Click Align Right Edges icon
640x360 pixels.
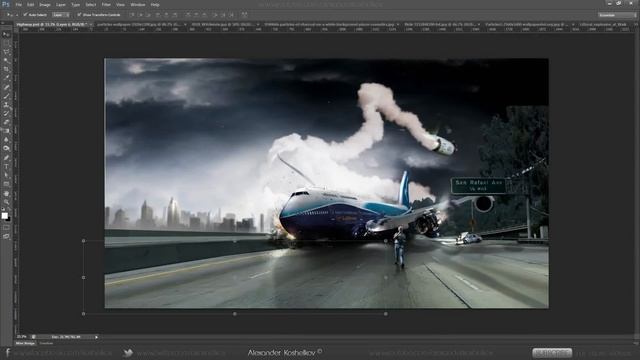(175, 15)
